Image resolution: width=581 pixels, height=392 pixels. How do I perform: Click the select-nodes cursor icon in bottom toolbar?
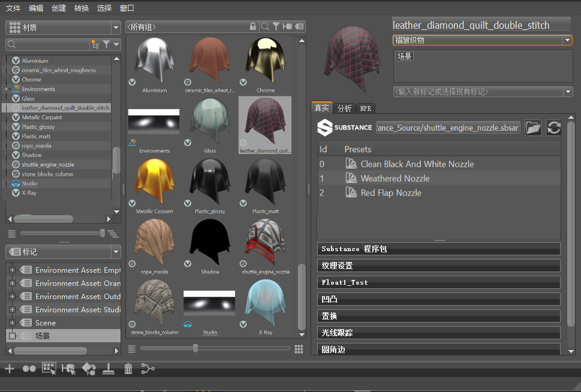click(x=69, y=369)
